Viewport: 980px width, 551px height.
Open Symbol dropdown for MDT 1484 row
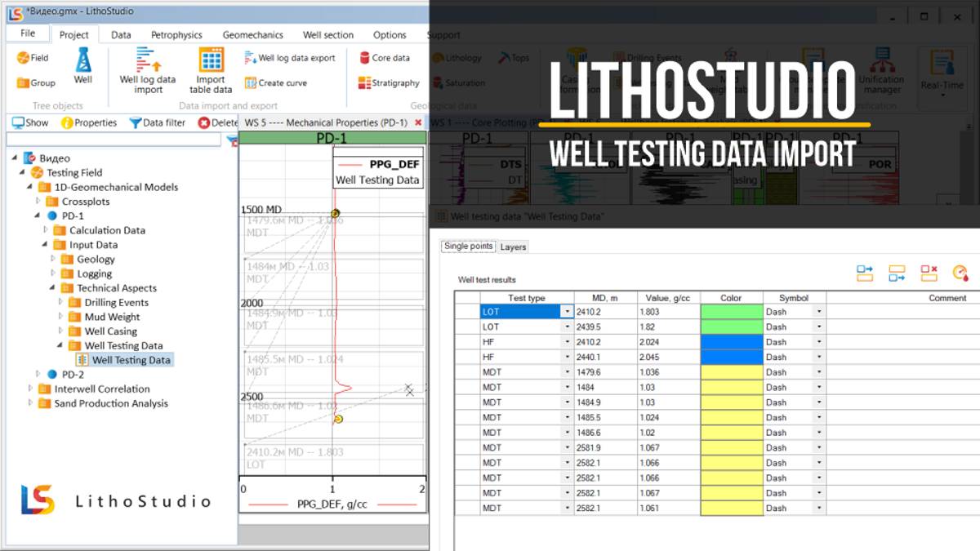(819, 388)
